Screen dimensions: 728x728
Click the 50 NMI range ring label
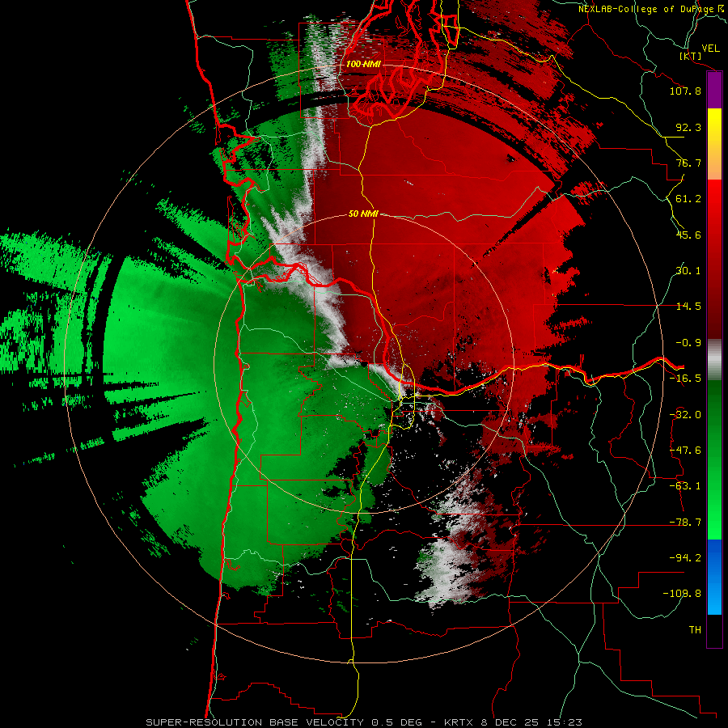[x=363, y=214]
